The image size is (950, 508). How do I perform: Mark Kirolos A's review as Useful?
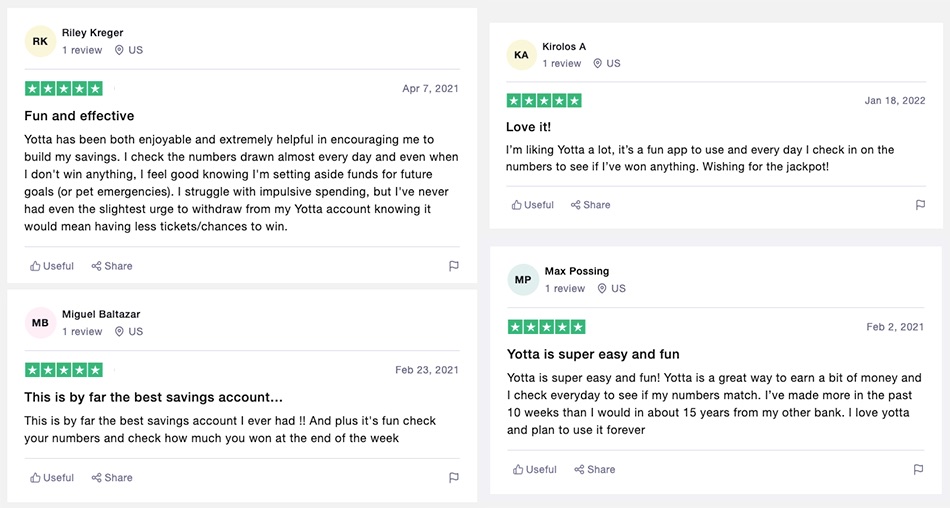pyautogui.click(x=533, y=205)
